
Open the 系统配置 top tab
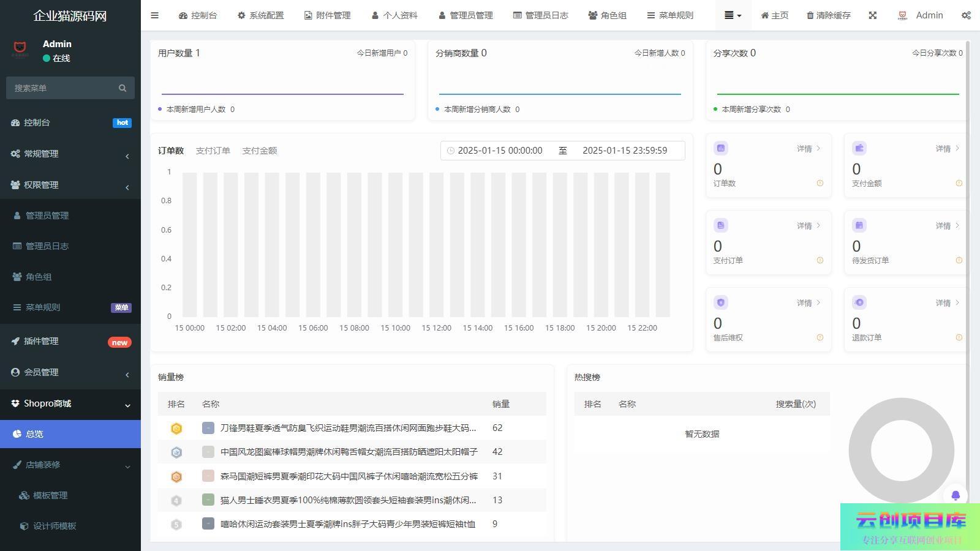coord(260,15)
